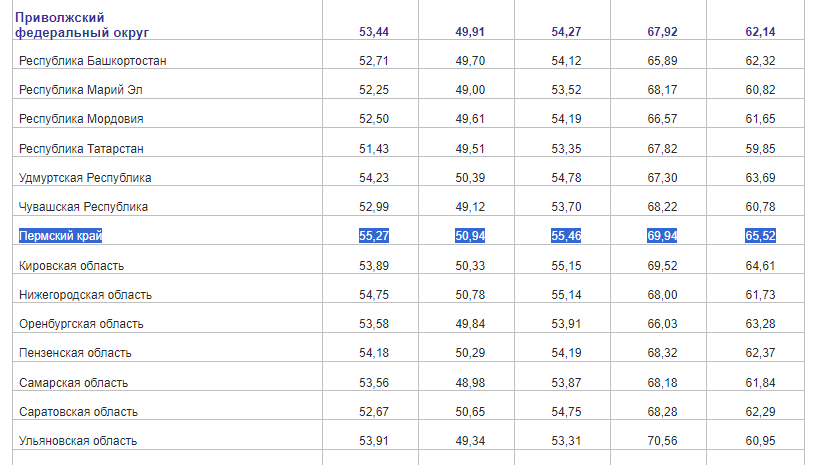Click the Республика Марий Эл row name
Image resolution: width=819 pixels, height=465 pixels.
pyautogui.click(x=81, y=90)
